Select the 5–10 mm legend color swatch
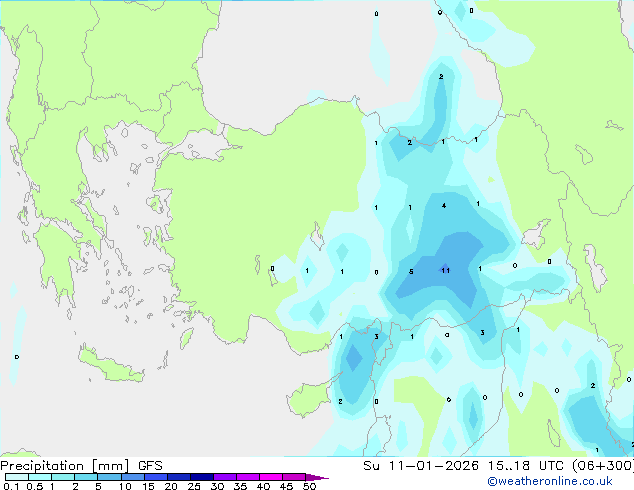Screen dimensions: 634x490 coord(109,477)
